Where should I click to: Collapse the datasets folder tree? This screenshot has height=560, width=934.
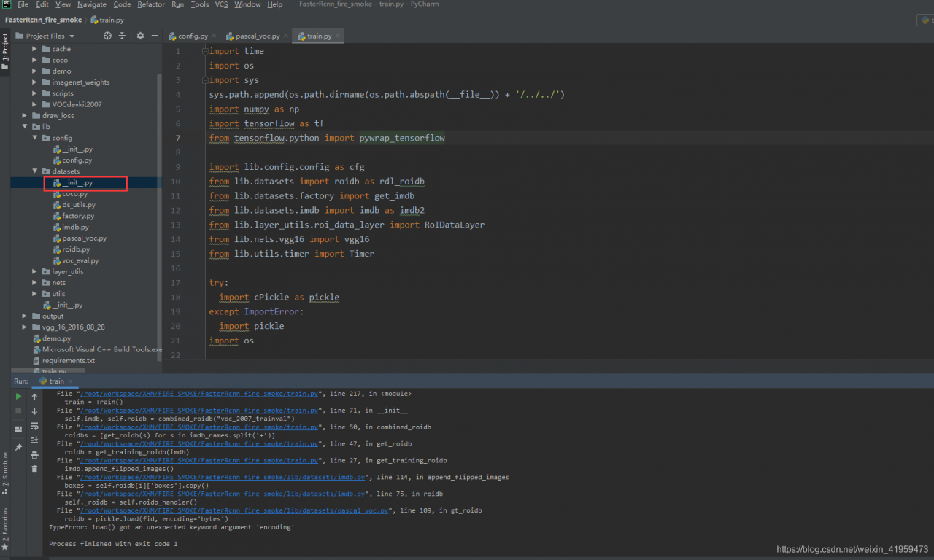pyautogui.click(x=33, y=171)
